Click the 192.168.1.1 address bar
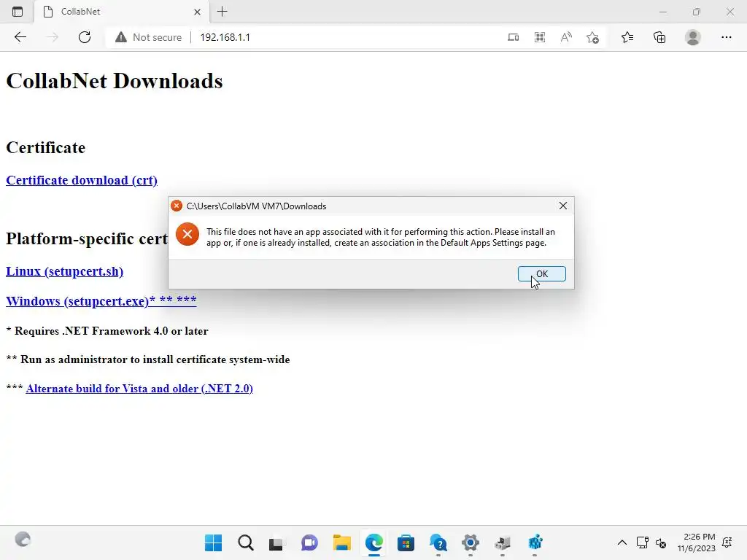Screen dimensions: 747x560 225,37
